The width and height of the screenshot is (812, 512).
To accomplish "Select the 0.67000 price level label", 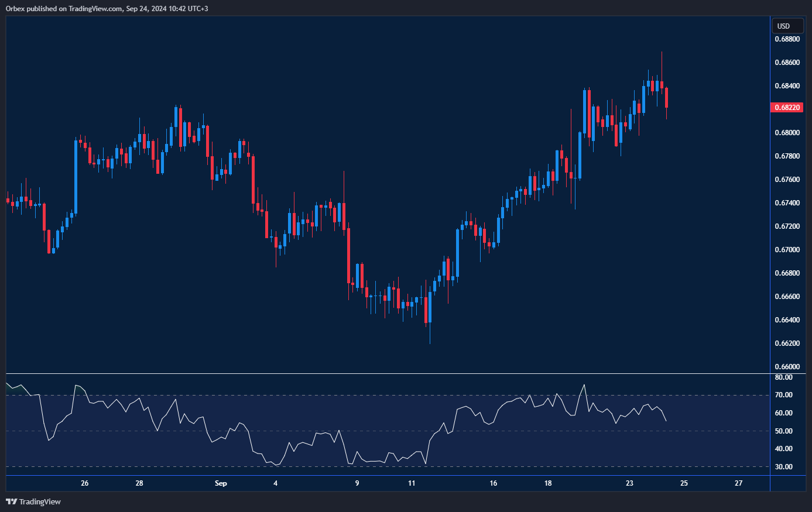I will pyautogui.click(x=787, y=250).
